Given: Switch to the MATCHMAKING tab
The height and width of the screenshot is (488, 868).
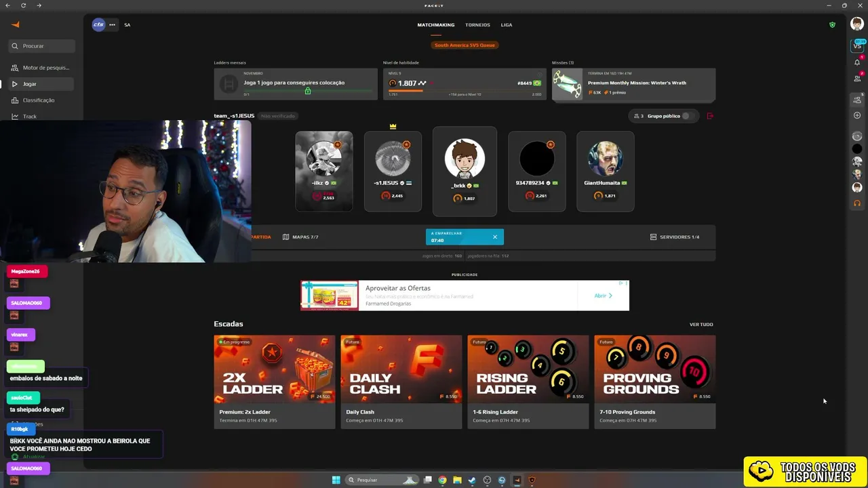Looking at the screenshot, I should pyautogui.click(x=436, y=24).
